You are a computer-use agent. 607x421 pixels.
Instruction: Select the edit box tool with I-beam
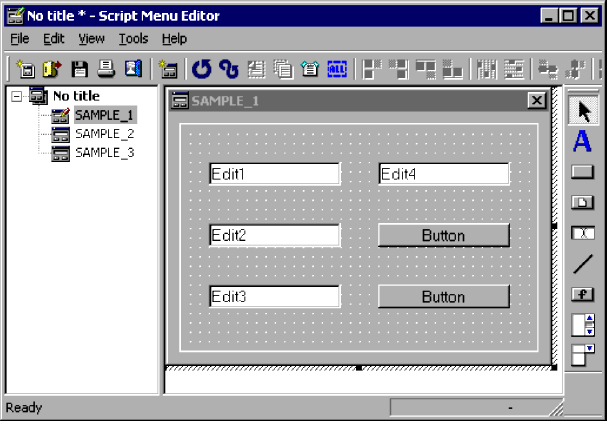(582, 233)
